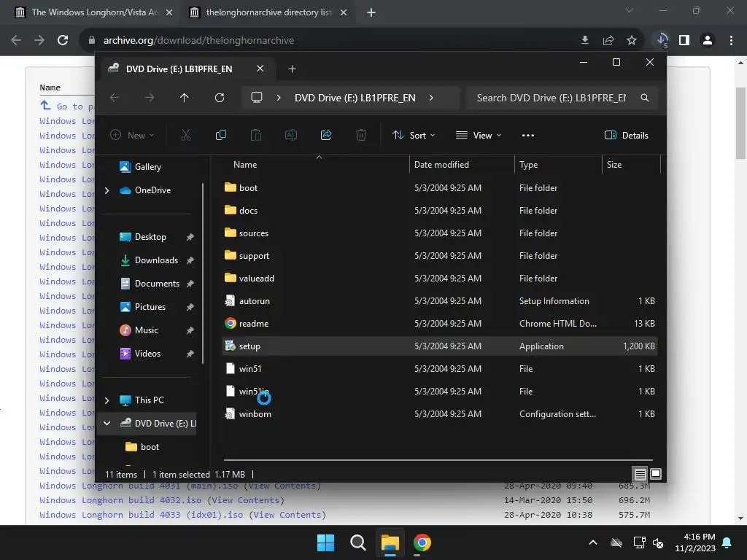
Task: Switch to details list view icon in status bar
Action: coord(640,474)
